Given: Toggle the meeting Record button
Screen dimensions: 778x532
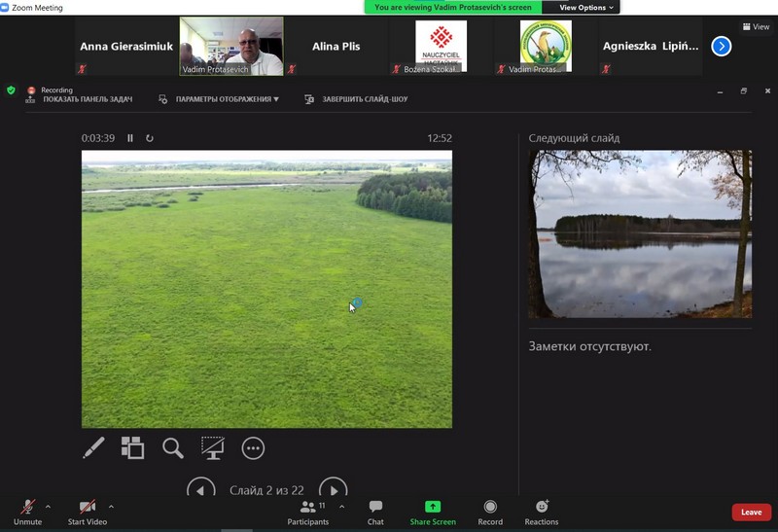Looking at the screenshot, I should pos(490,512).
